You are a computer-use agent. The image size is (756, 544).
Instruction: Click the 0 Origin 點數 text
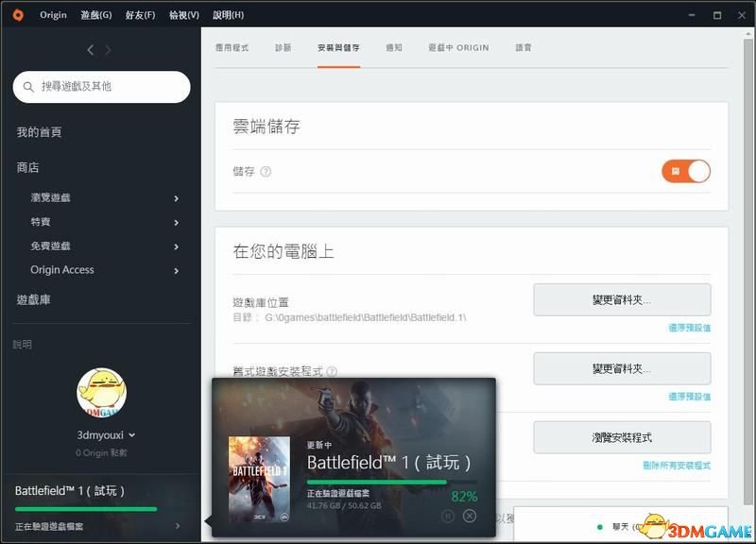coord(101,453)
